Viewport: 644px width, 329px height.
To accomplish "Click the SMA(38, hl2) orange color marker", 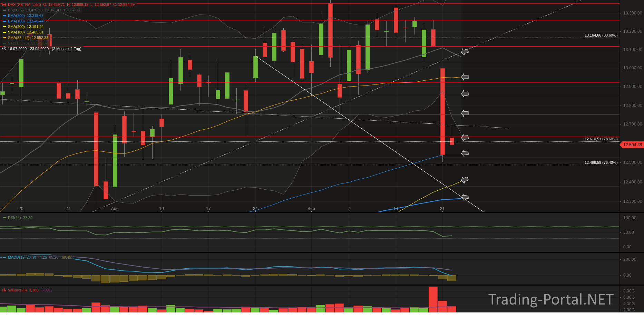I will pos(4,38).
